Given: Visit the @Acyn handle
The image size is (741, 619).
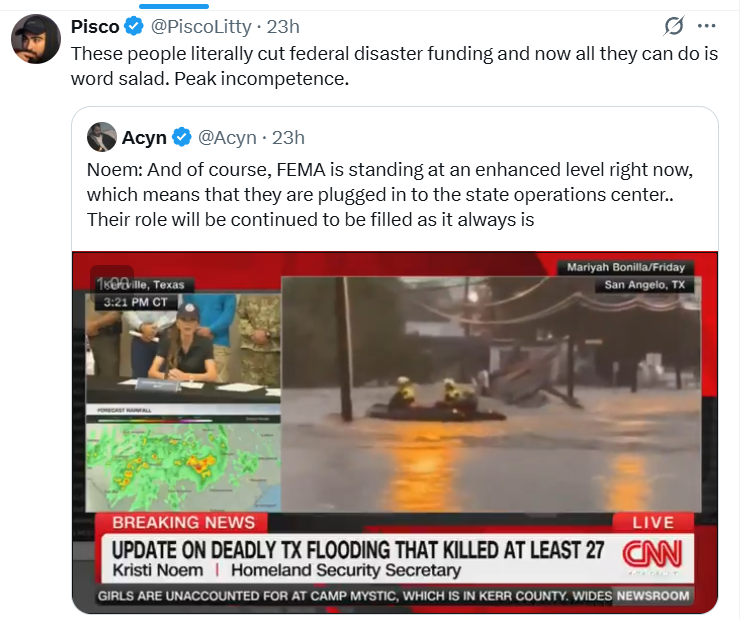Looking at the screenshot, I should (227, 138).
